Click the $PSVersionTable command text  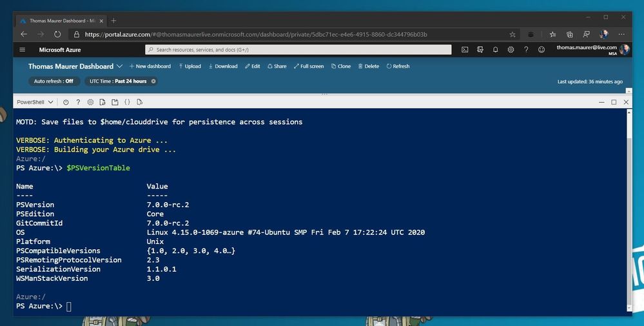click(x=98, y=168)
